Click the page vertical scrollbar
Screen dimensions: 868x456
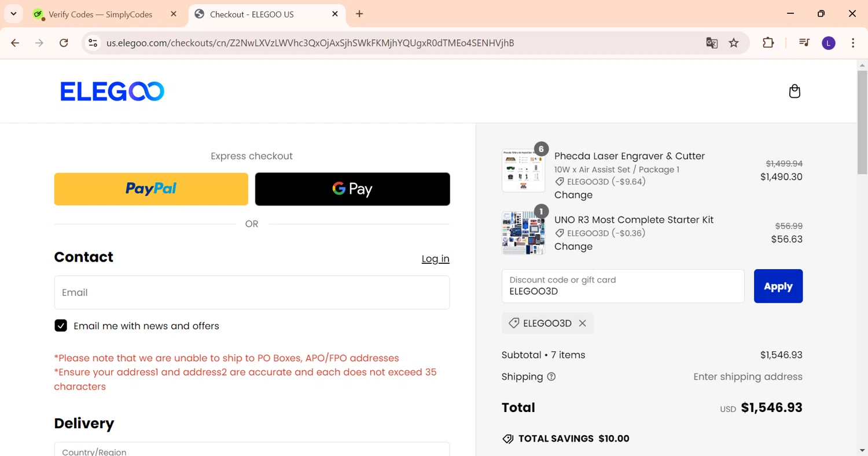(x=862, y=123)
